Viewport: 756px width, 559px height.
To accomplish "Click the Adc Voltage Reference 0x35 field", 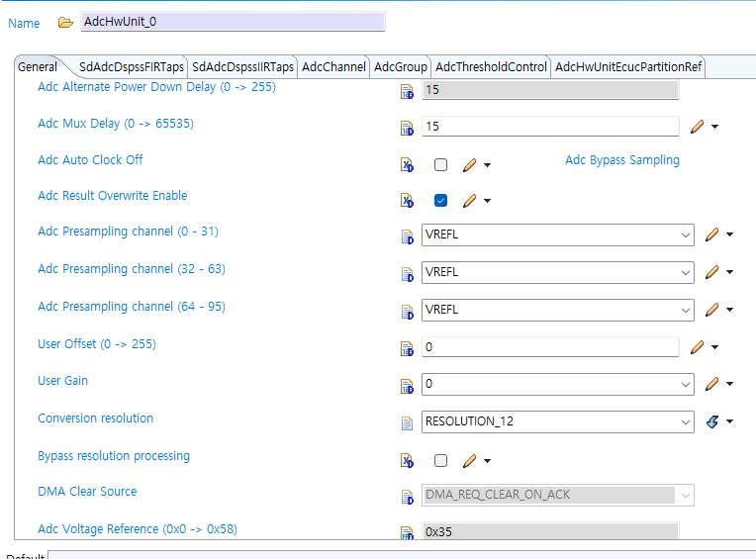I will (x=550, y=531).
